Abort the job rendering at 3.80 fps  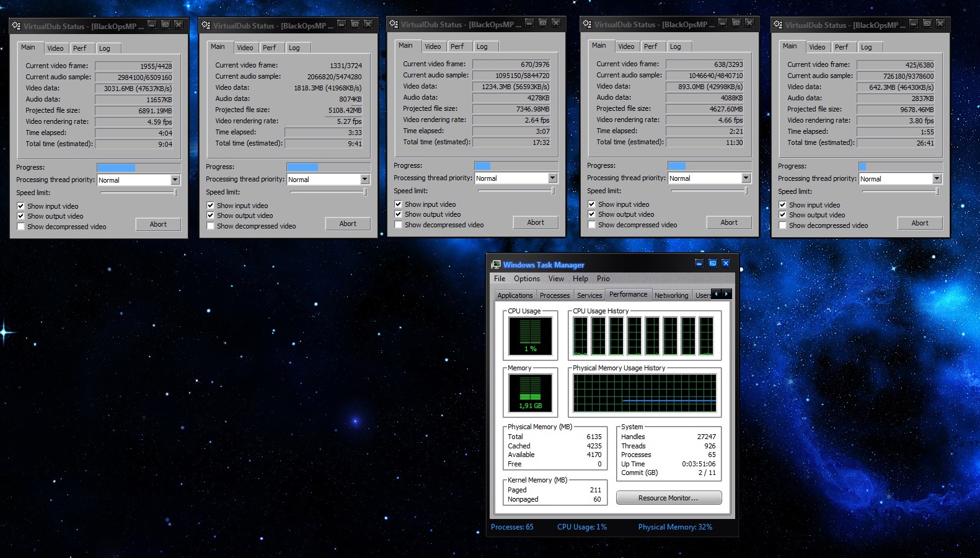[920, 223]
